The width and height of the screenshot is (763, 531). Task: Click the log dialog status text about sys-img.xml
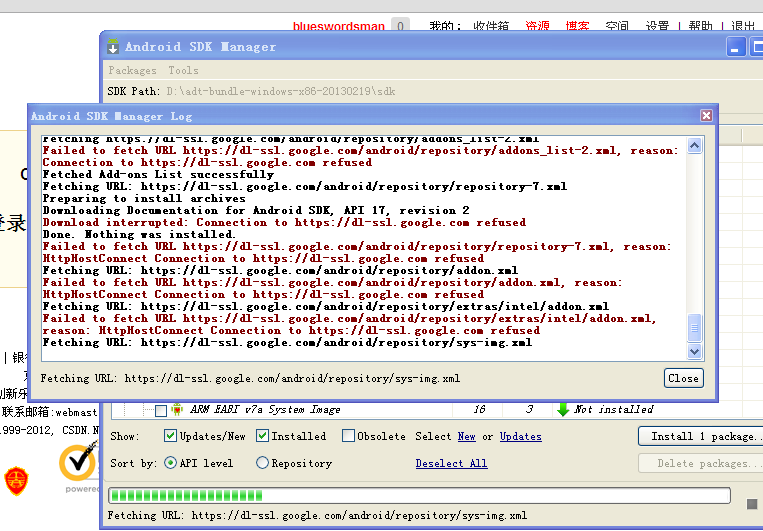(250, 378)
